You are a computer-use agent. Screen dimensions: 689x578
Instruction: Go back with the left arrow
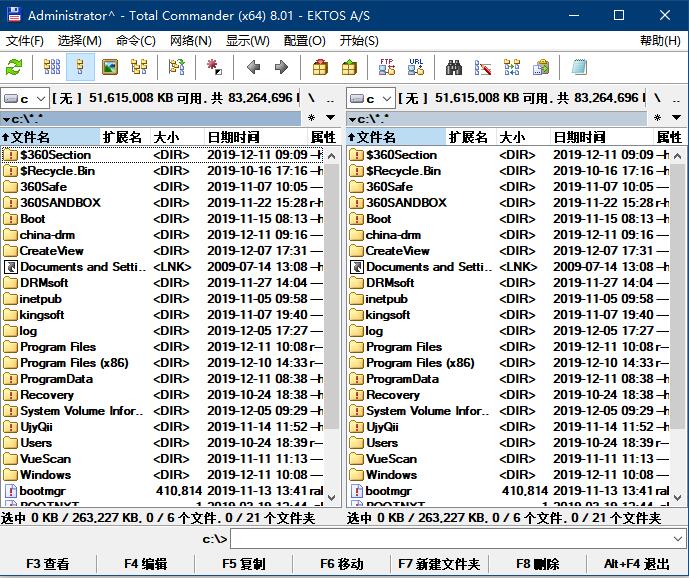pos(253,68)
